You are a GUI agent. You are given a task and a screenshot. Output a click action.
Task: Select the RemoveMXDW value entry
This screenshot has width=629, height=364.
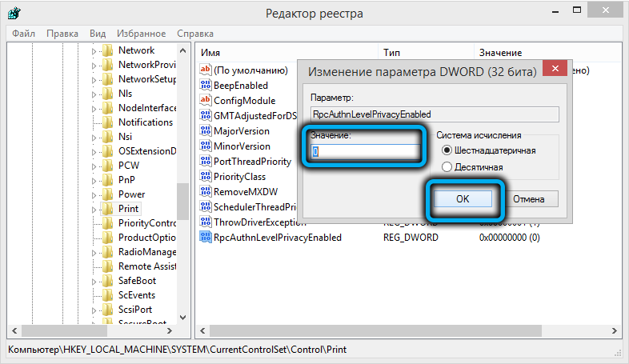(x=246, y=192)
